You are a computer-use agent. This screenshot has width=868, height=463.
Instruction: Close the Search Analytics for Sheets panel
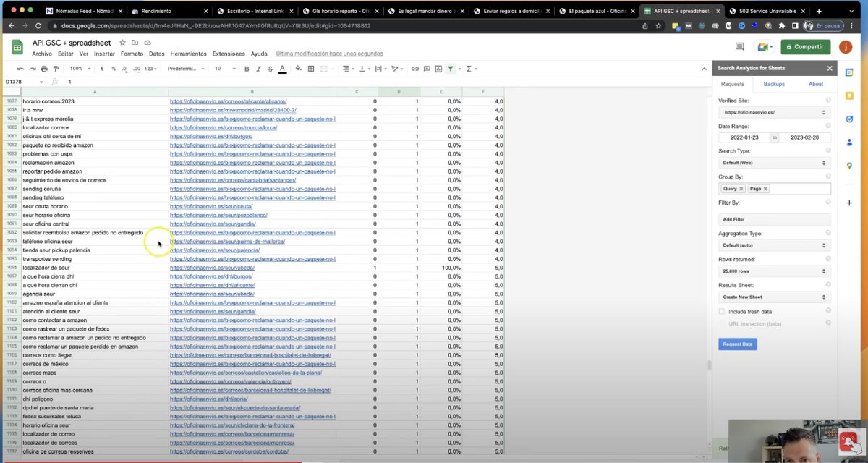pyautogui.click(x=830, y=68)
